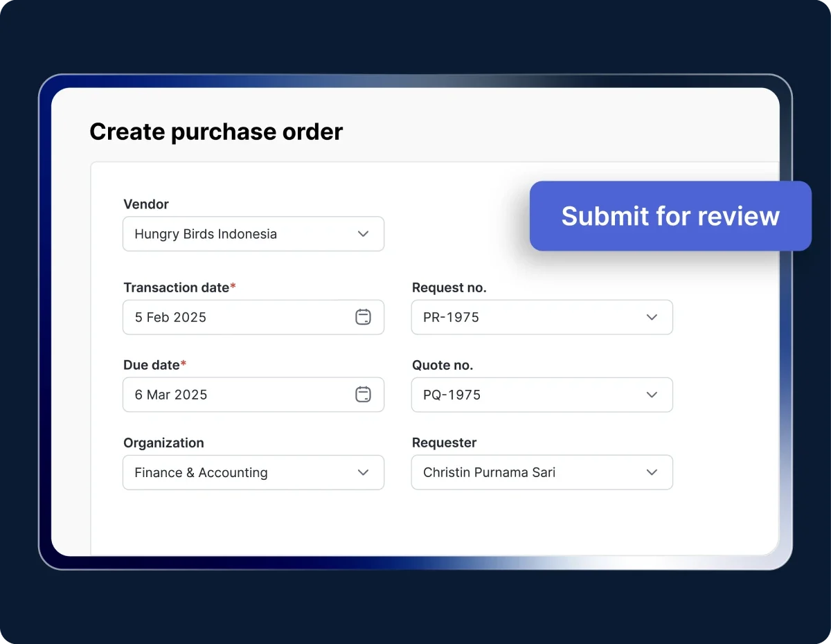
Task: Click the Requester chevron arrow
Action: pyautogui.click(x=651, y=472)
